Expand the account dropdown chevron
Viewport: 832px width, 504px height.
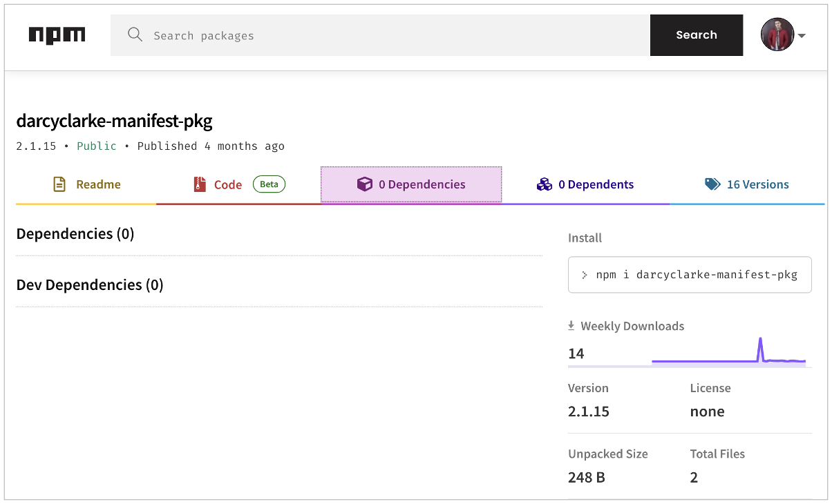[x=800, y=35]
